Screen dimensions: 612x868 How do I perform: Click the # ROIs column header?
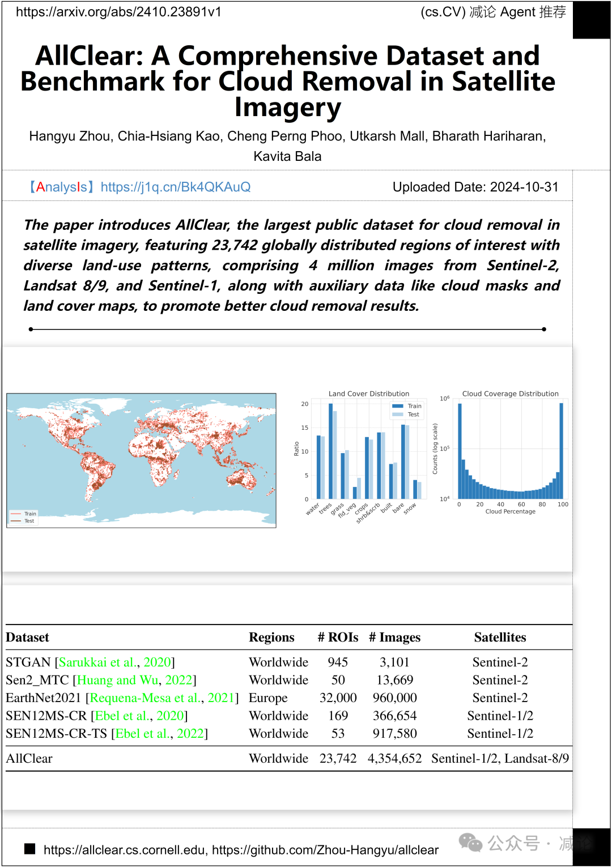coord(338,638)
